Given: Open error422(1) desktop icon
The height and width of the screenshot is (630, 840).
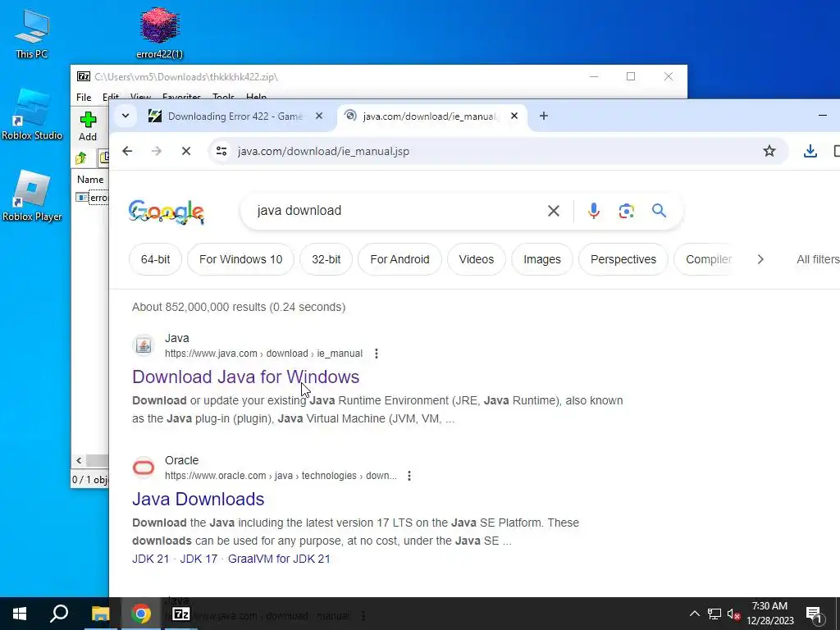Looking at the screenshot, I should (160, 32).
